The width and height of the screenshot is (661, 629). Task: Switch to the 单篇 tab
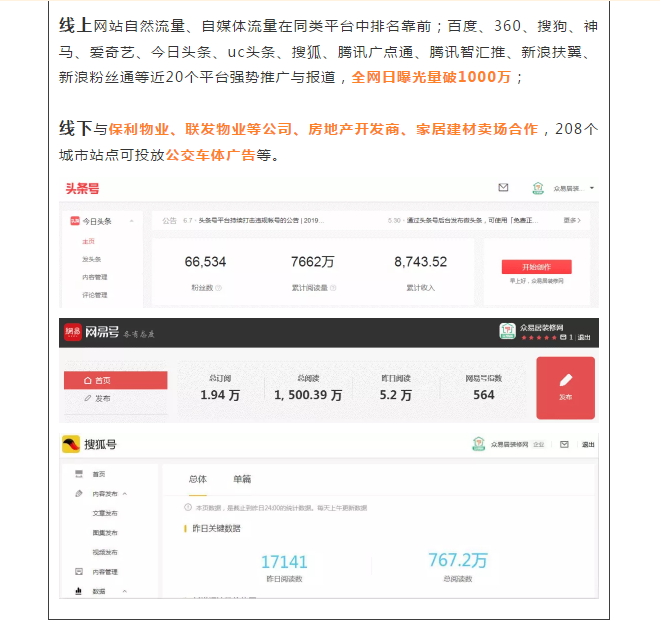(242, 480)
